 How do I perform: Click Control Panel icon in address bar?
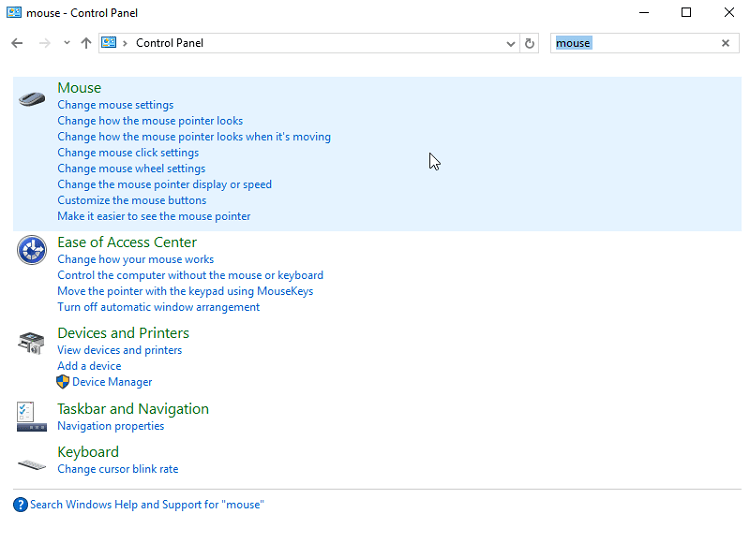point(109,43)
